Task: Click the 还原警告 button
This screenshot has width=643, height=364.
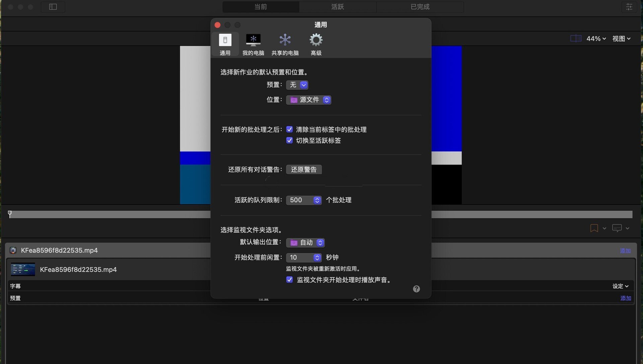Action: pos(304,170)
